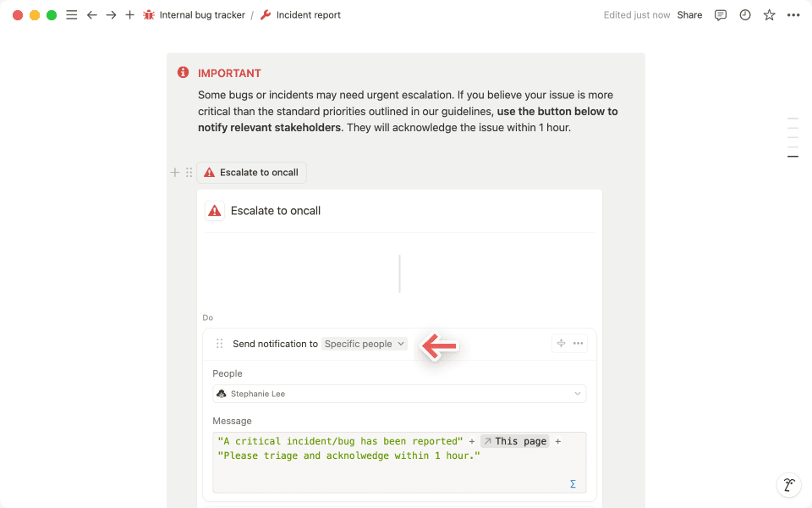Open the page options ellipsis menu
Image resolution: width=812 pixels, height=508 pixels.
pyautogui.click(x=793, y=14)
